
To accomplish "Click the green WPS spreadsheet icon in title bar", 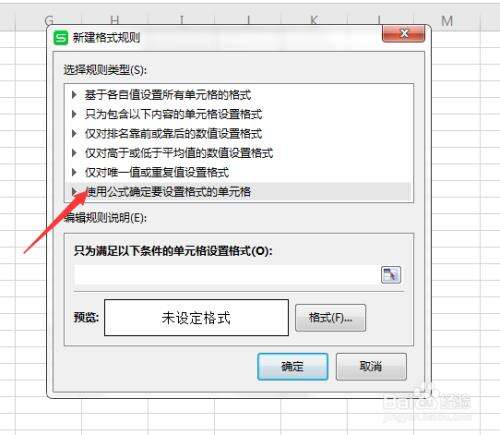I will click(61, 38).
